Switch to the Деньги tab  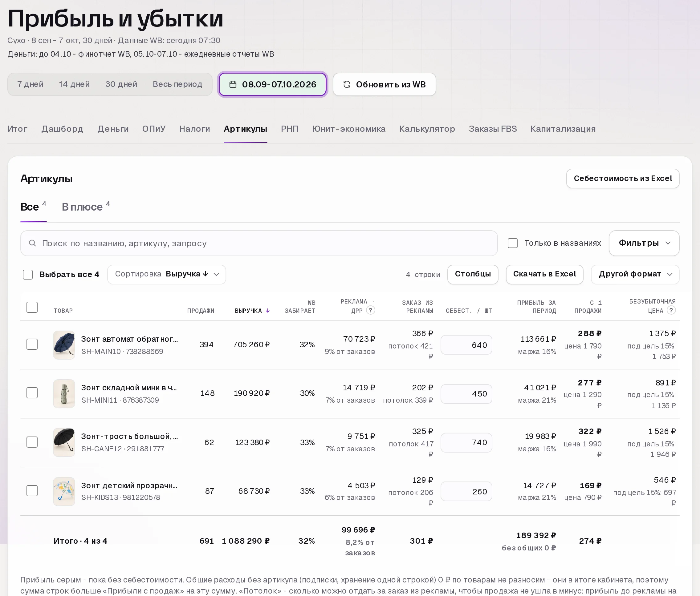(x=113, y=129)
